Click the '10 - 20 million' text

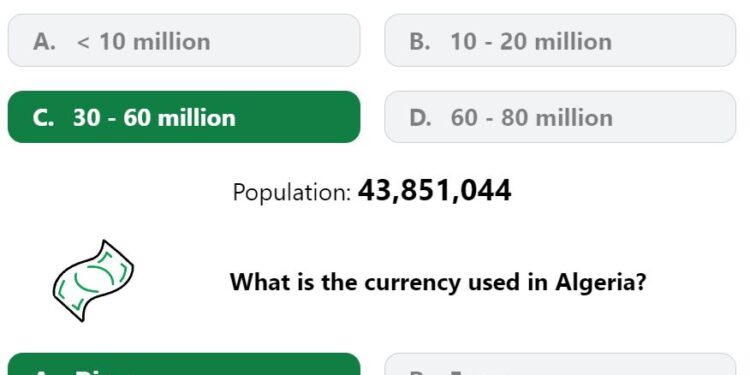(531, 42)
